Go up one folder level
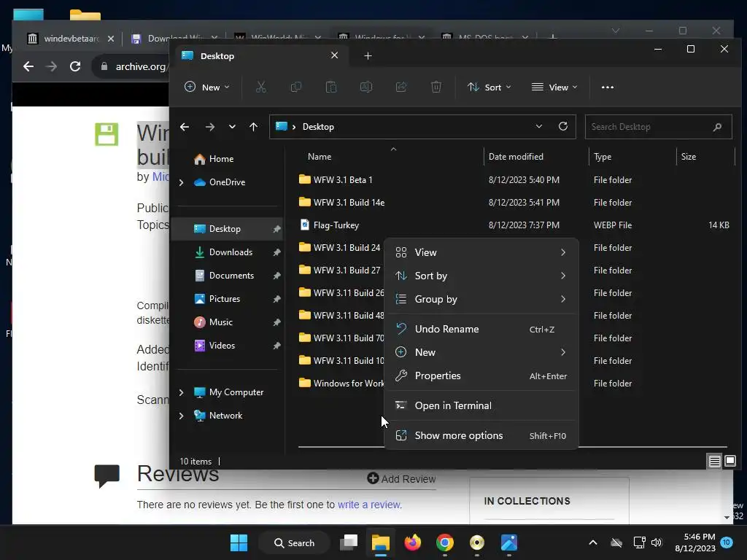The height and width of the screenshot is (560, 747). 253,127
